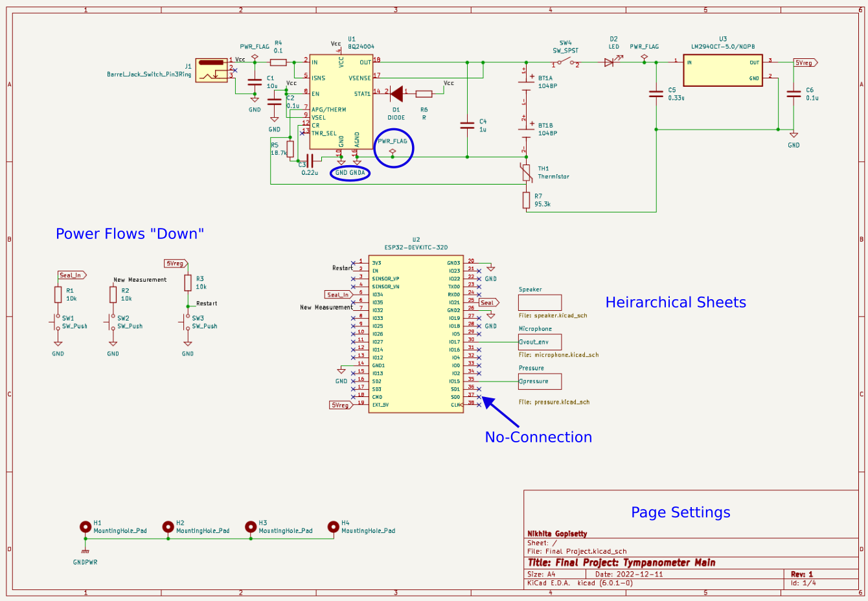Click the 5Vreg label at U3 output
This screenshot has width=868, height=601.
tap(805, 63)
